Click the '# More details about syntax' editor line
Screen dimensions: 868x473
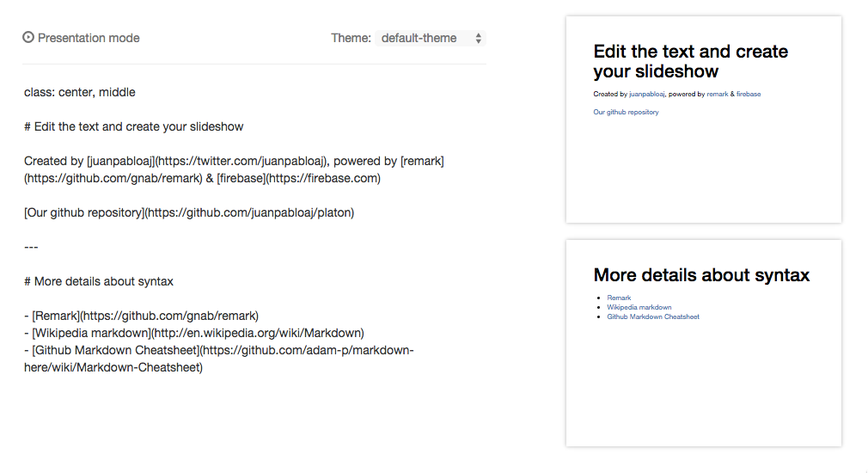pyautogui.click(x=99, y=281)
